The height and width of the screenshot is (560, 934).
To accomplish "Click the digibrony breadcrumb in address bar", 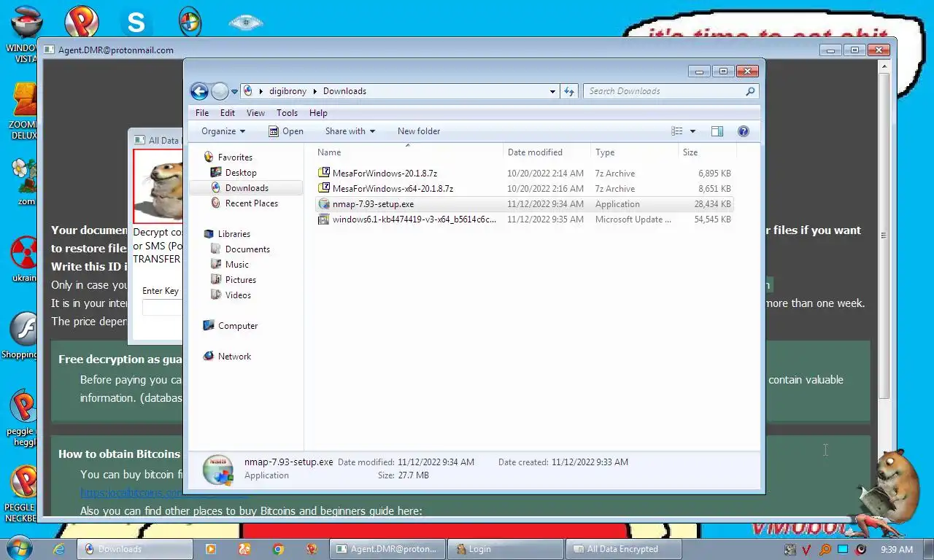I will [x=287, y=91].
